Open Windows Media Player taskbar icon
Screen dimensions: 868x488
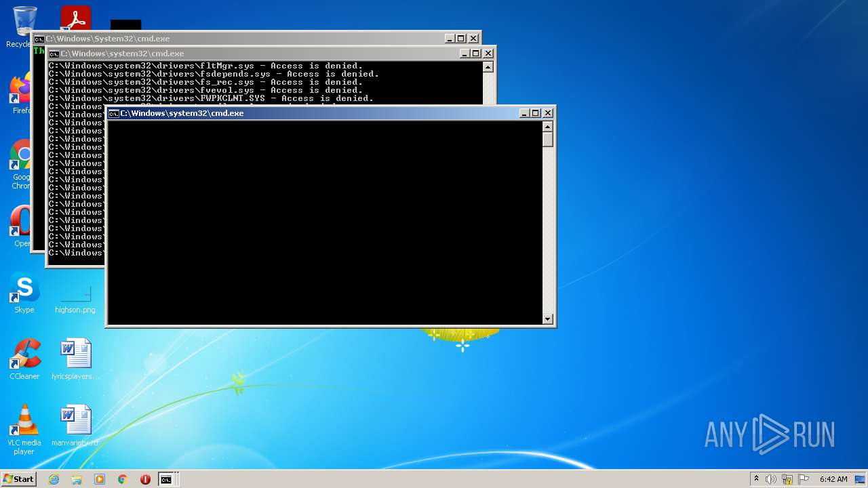tap(100, 479)
